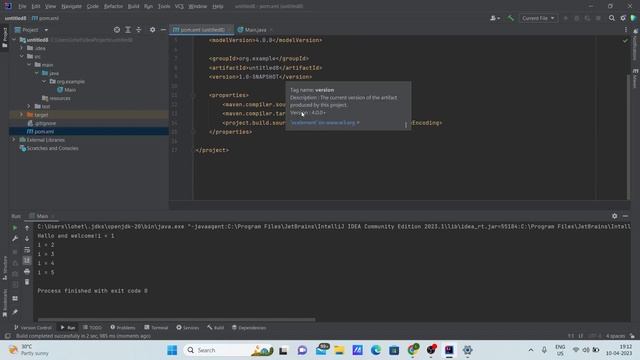Click the Select Opened File target icon

[x=117, y=30]
